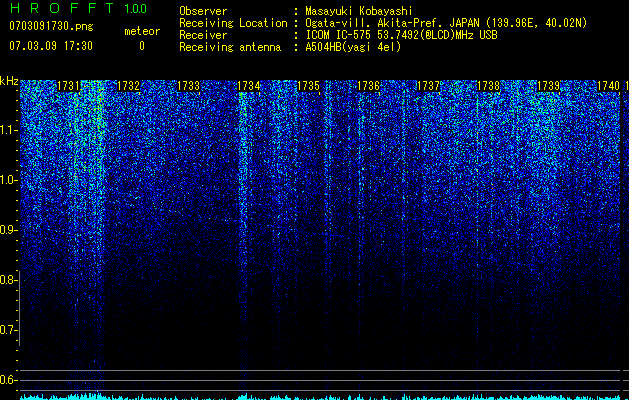Click the date stamp 07.03.09 17:30
Image resolution: width=629 pixels, height=400 pixels.
point(51,46)
